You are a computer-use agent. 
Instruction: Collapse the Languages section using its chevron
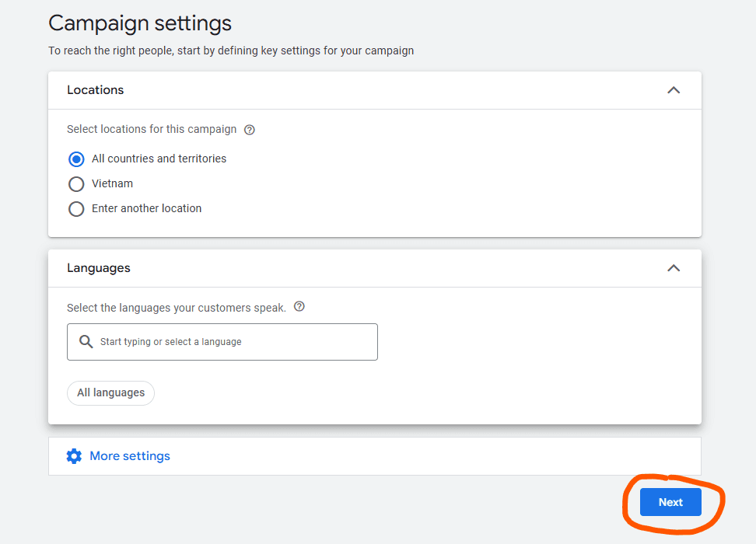pyautogui.click(x=674, y=268)
